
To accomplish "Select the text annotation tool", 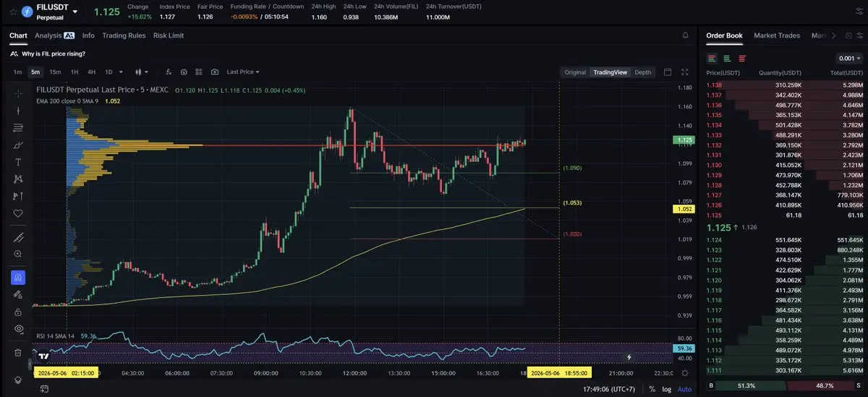I will (x=18, y=162).
